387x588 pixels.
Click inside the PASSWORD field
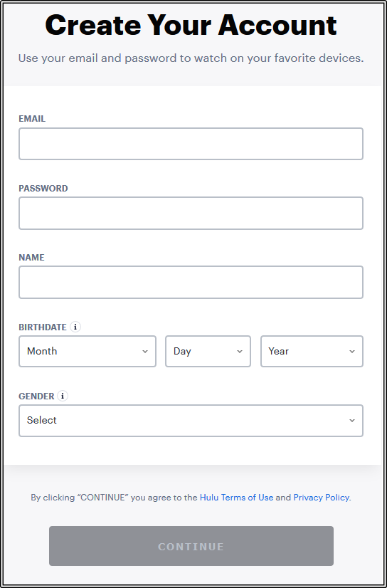point(191,214)
